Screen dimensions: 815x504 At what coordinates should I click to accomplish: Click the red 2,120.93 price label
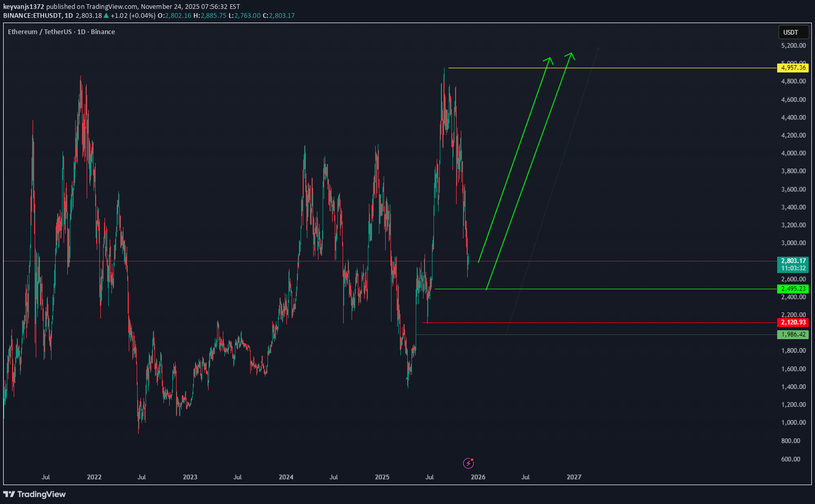coord(792,322)
